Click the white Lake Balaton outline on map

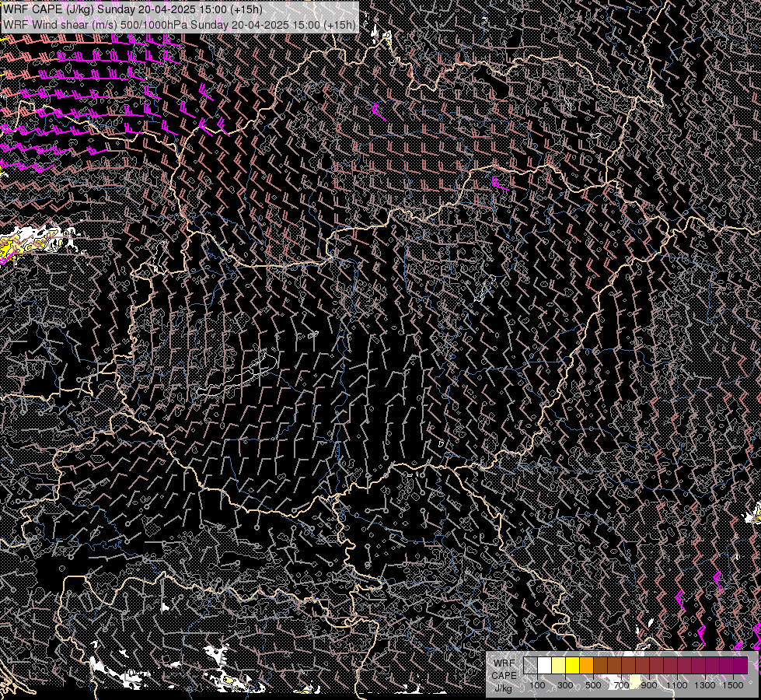(x=237, y=374)
